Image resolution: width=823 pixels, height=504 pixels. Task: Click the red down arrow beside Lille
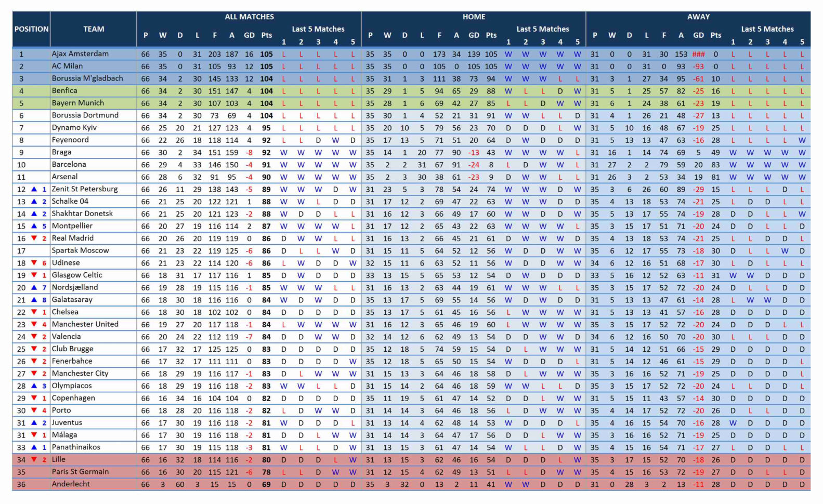coord(34,460)
